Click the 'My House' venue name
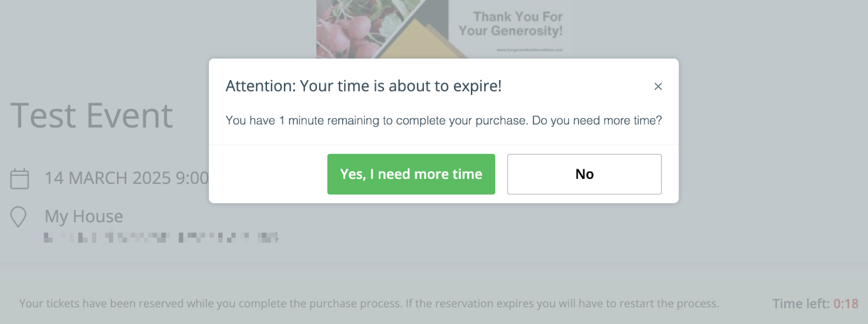 (84, 216)
